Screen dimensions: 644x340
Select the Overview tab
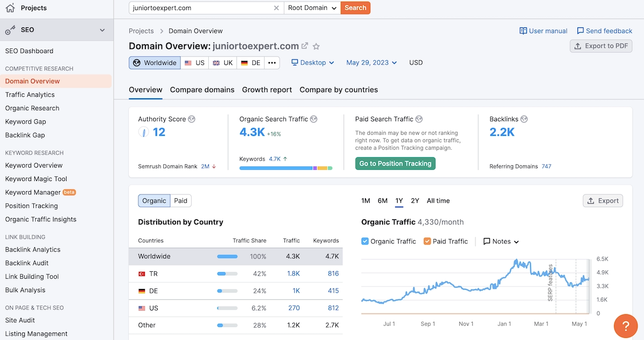pos(145,90)
